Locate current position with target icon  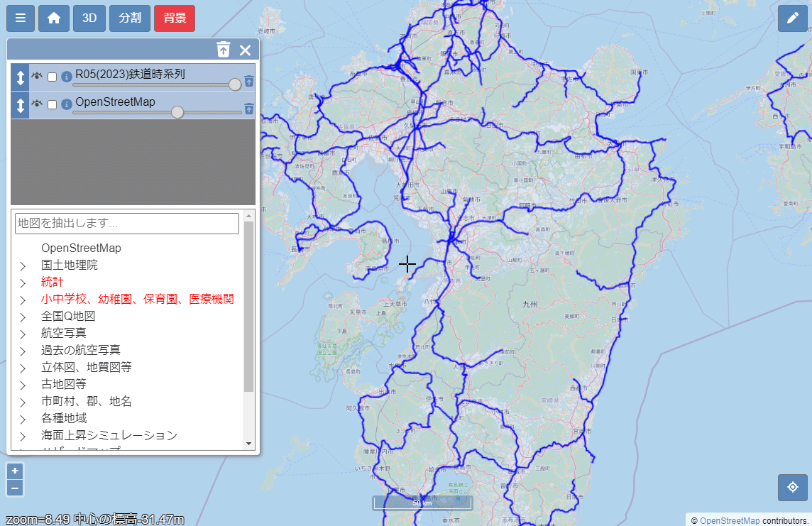792,487
